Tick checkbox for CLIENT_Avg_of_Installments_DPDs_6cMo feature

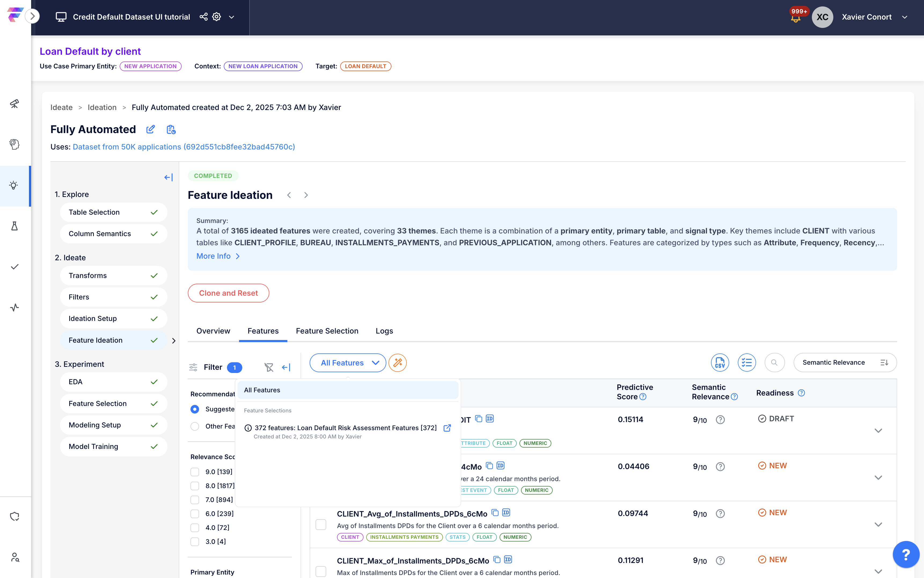pyautogui.click(x=321, y=524)
